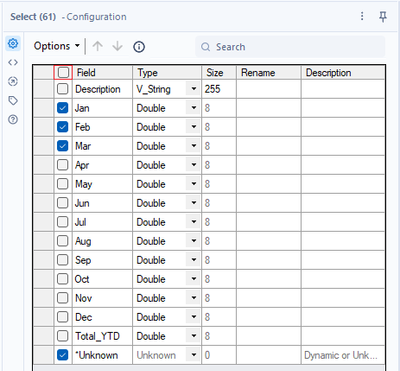Click the move field up arrow

(97, 46)
